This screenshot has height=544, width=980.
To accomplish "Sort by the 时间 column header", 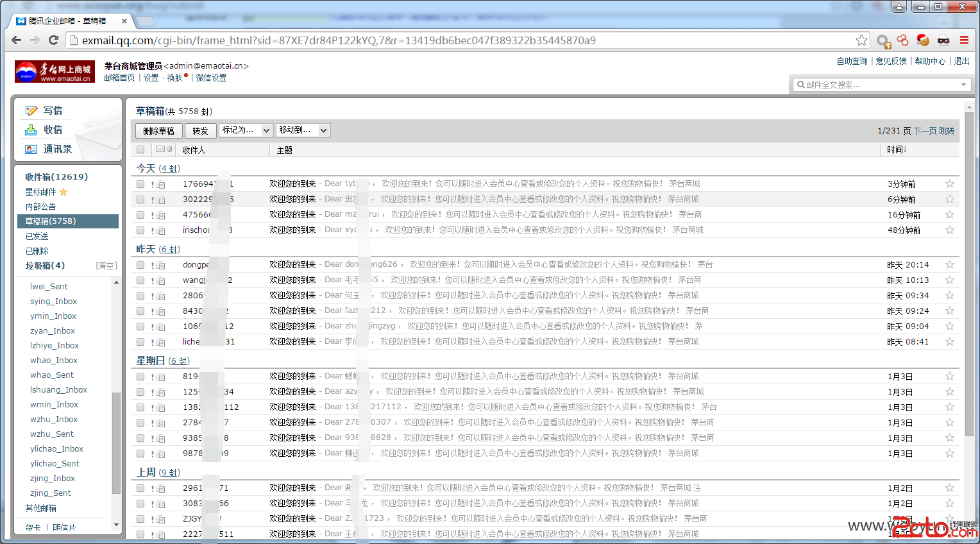I will click(897, 149).
